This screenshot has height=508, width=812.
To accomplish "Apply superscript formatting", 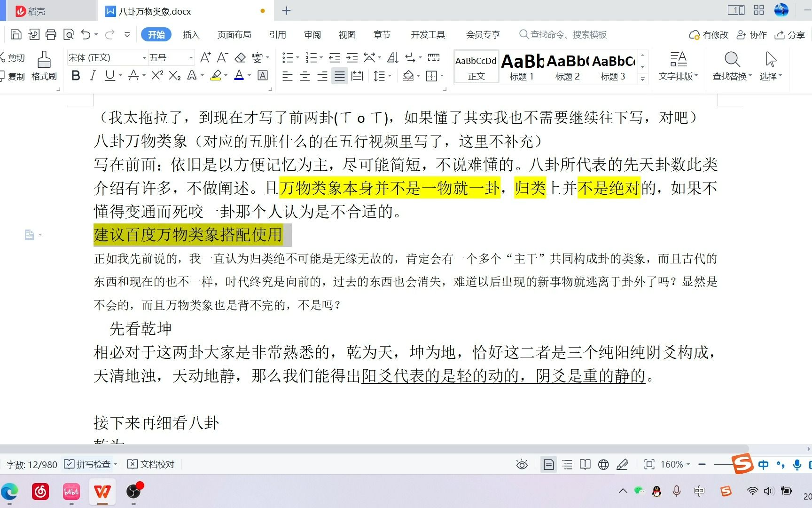I will (x=157, y=75).
